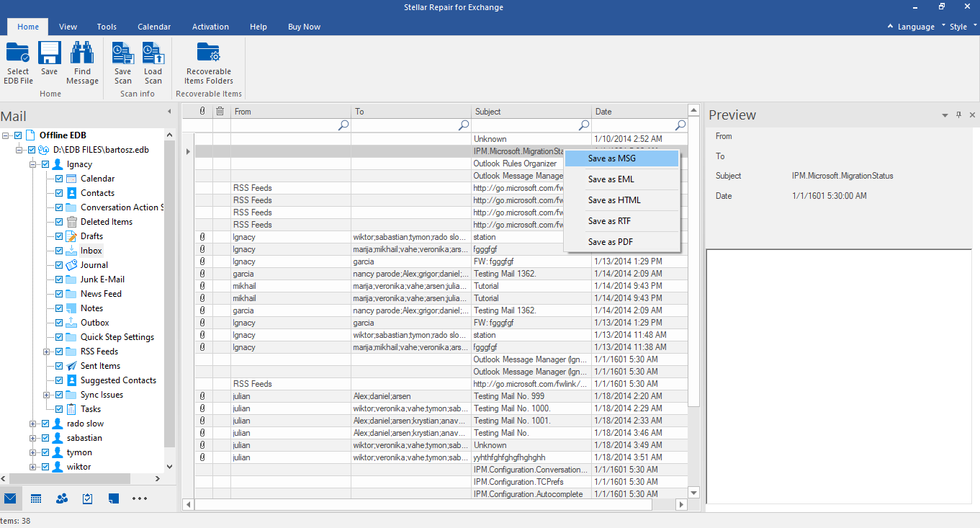
Task: Open the Tools ribbon tab
Action: [x=107, y=27]
